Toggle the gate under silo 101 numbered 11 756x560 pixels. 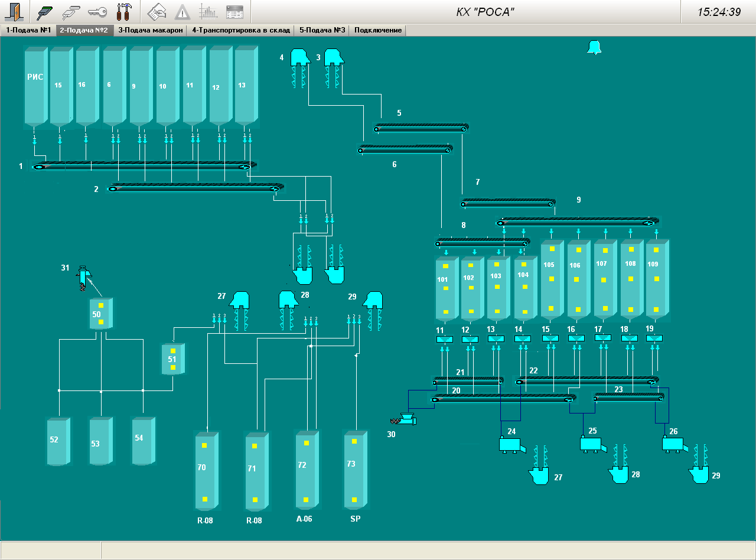pos(444,339)
